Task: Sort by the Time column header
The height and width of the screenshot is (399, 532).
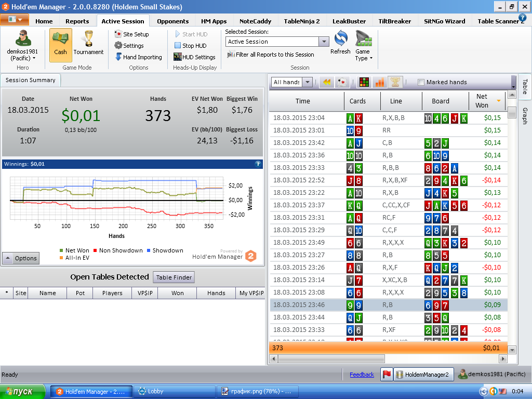Action: pyautogui.click(x=303, y=101)
